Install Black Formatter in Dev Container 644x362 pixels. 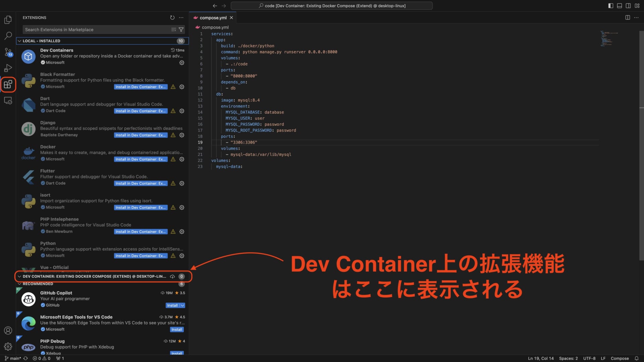[141, 87]
